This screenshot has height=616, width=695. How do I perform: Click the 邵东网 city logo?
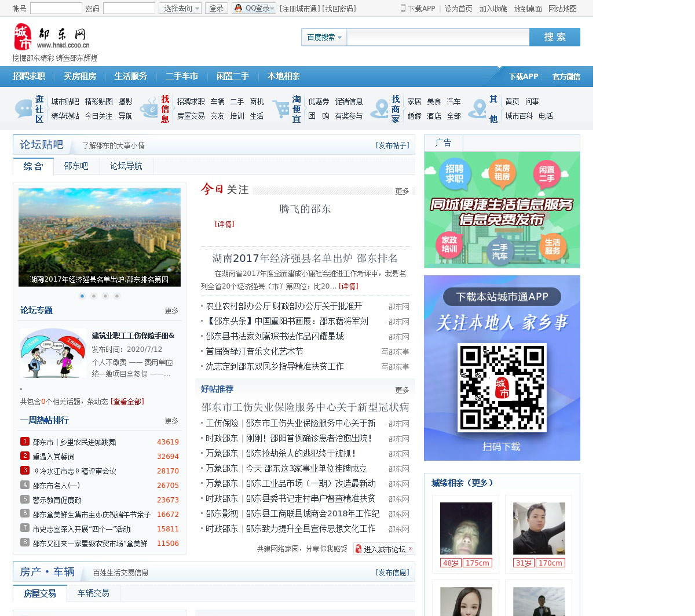pyautogui.click(x=51, y=37)
